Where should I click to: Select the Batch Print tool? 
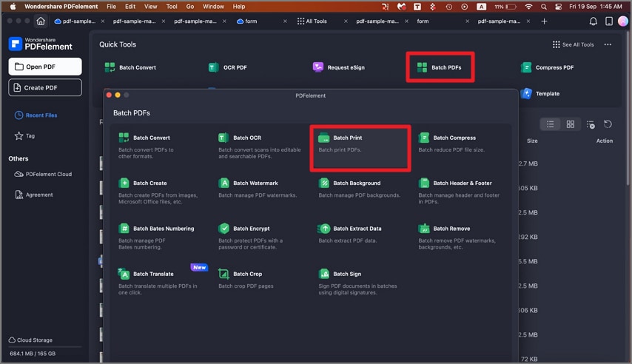point(360,148)
